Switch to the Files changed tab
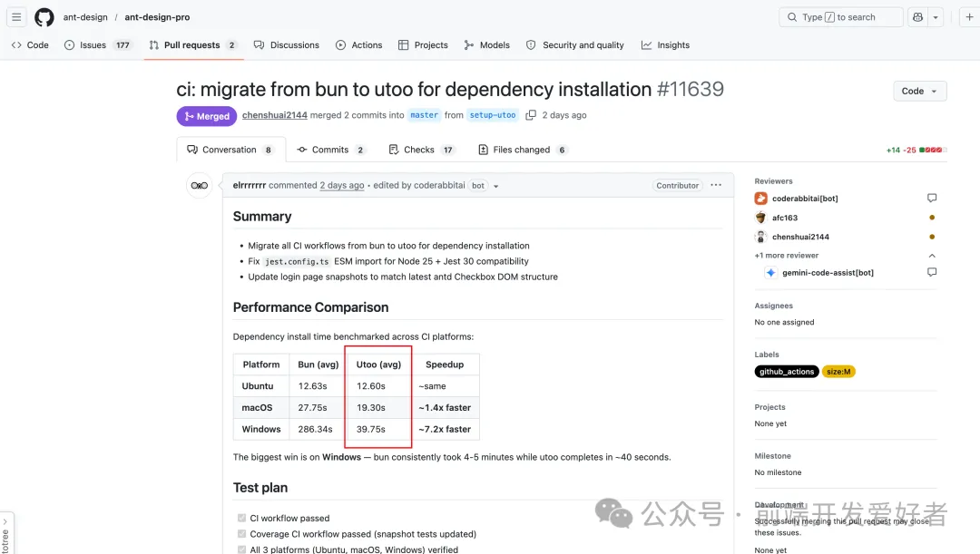The image size is (980, 554). pos(521,150)
